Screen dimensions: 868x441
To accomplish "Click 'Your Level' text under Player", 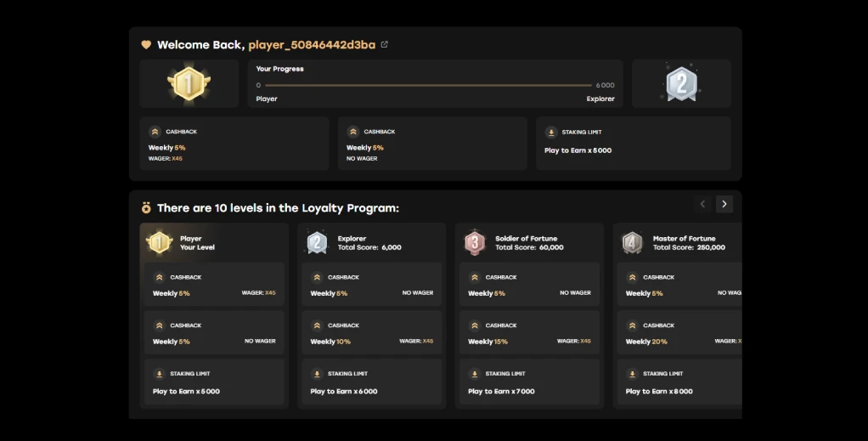I will [197, 247].
